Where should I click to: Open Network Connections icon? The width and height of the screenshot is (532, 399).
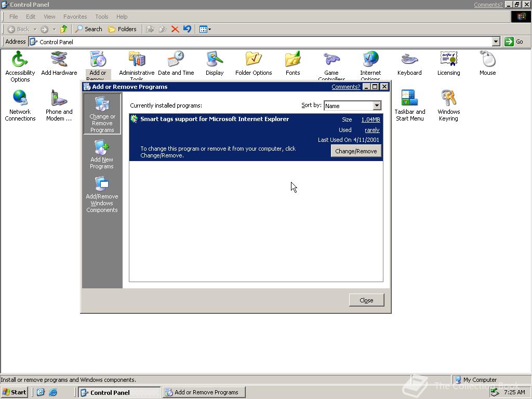[x=20, y=105]
